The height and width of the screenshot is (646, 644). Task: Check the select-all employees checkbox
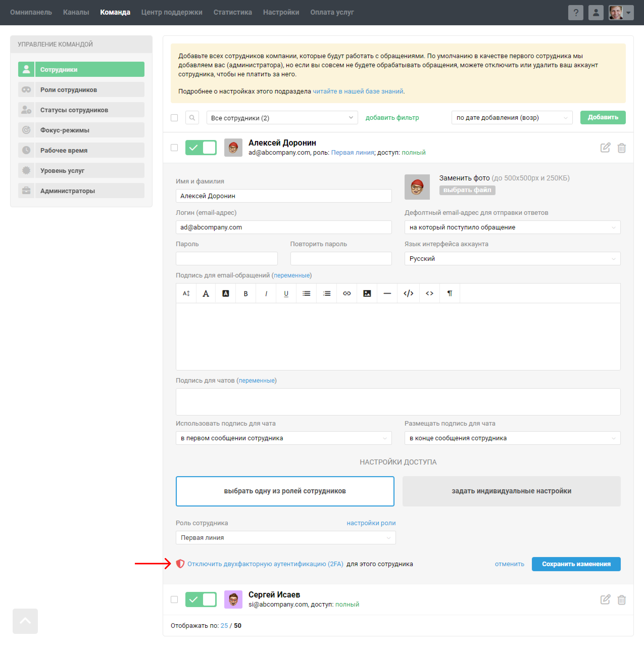174,118
